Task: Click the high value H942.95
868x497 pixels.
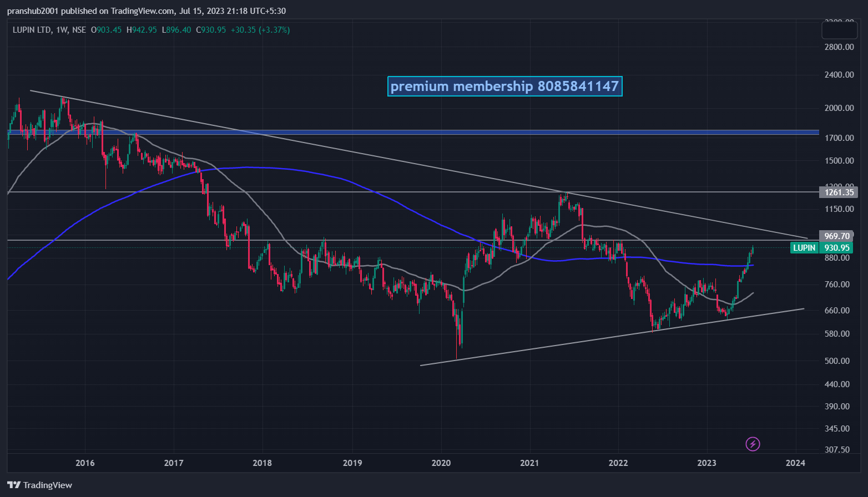Action: pyautogui.click(x=142, y=30)
